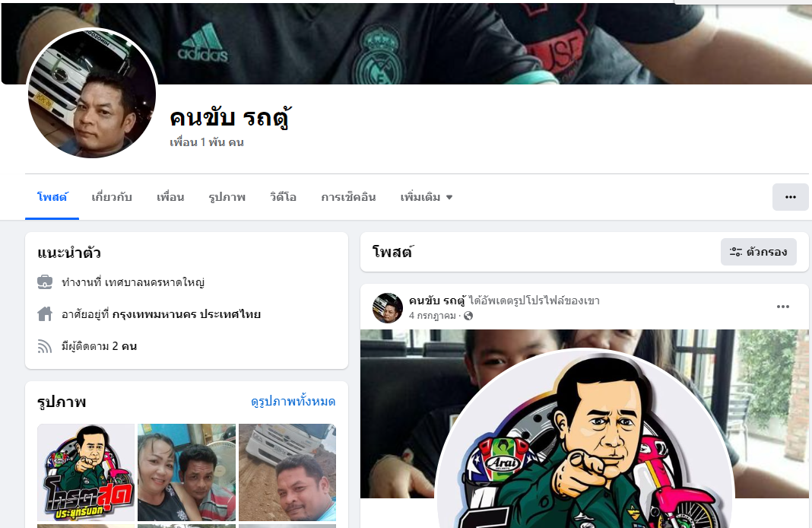Image resolution: width=812 pixels, height=528 pixels.
Task: Open the ตัวกรอง filters button
Action: (759, 252)
